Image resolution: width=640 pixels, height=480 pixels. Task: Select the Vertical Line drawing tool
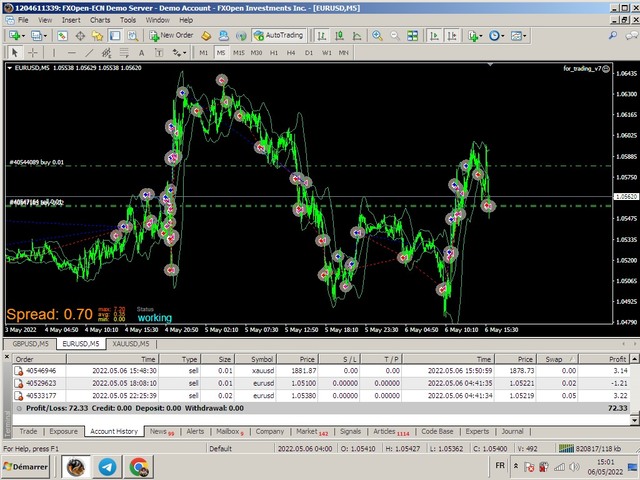53,53
